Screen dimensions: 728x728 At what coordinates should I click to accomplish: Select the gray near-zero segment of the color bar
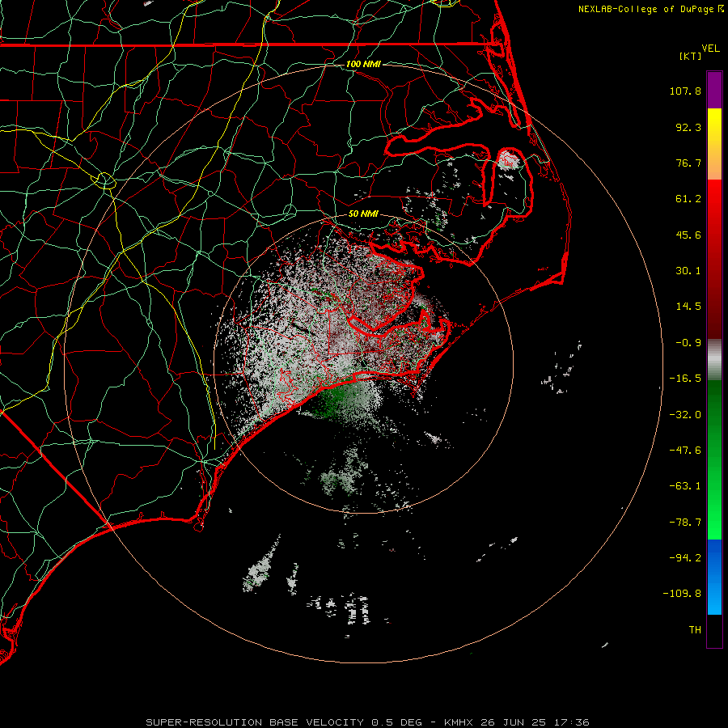(714, 358)
